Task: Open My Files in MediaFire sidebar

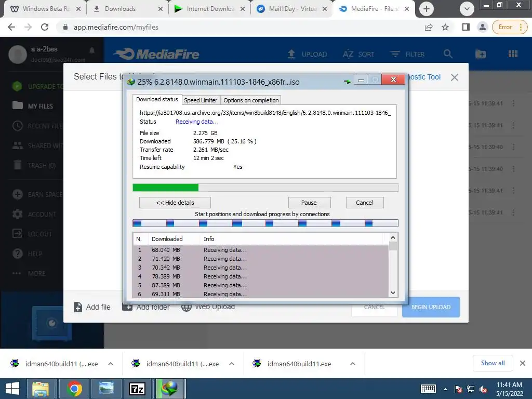Action: pyautogui.click(x=33, y=106)
